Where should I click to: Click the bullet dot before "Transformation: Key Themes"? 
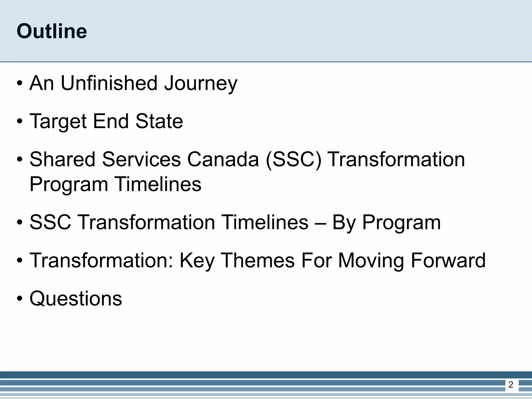(x=20, y=261)
